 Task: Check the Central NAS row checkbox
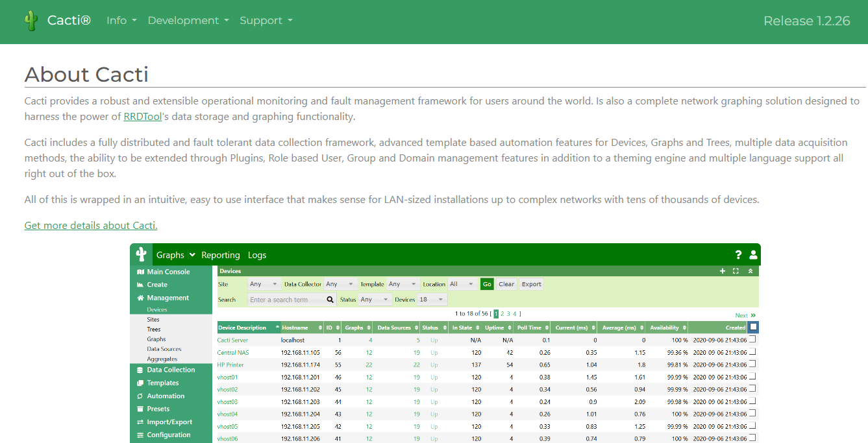pos(753,352)
